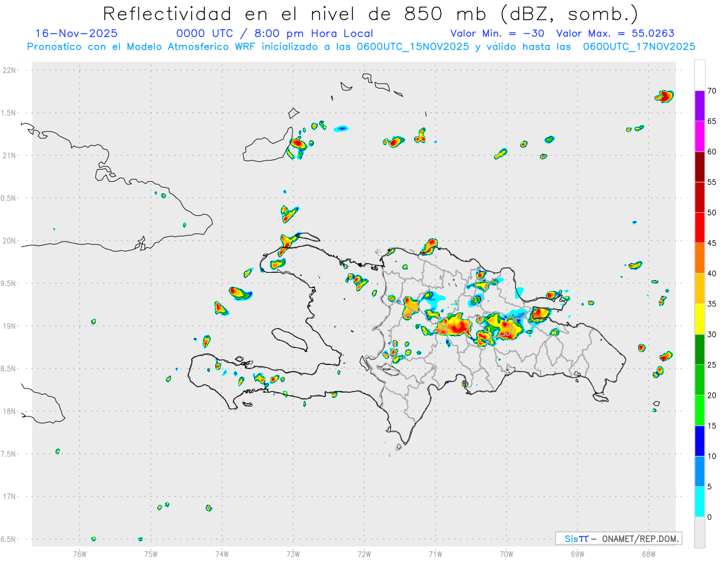This screenshot has height=562, width=728.
Task: Click the "Valor Max. = 55.0263" text
Action: (615, 33)
